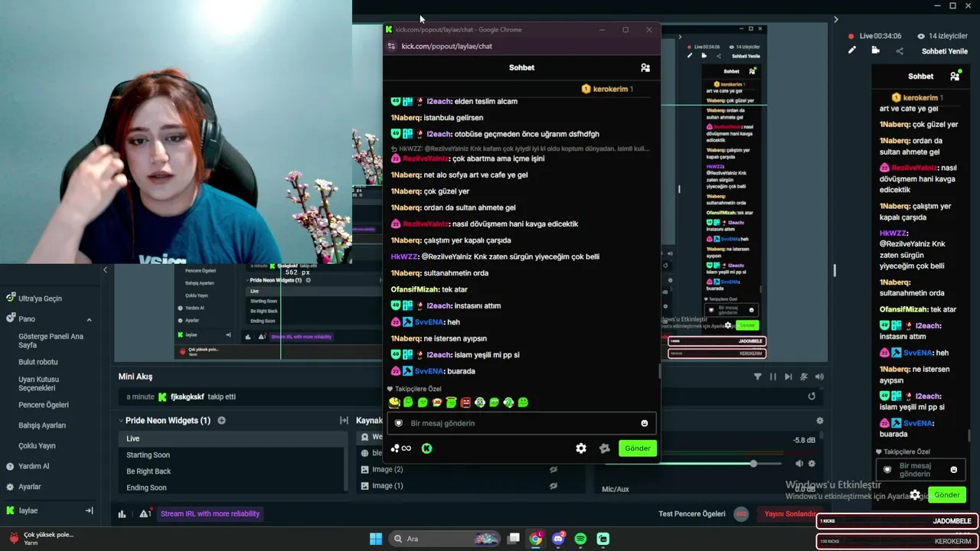The height and width of the screenshot is (551, 980).
Task: Click the Yayını Sonlandır end stream button
Action: (789, 514)
